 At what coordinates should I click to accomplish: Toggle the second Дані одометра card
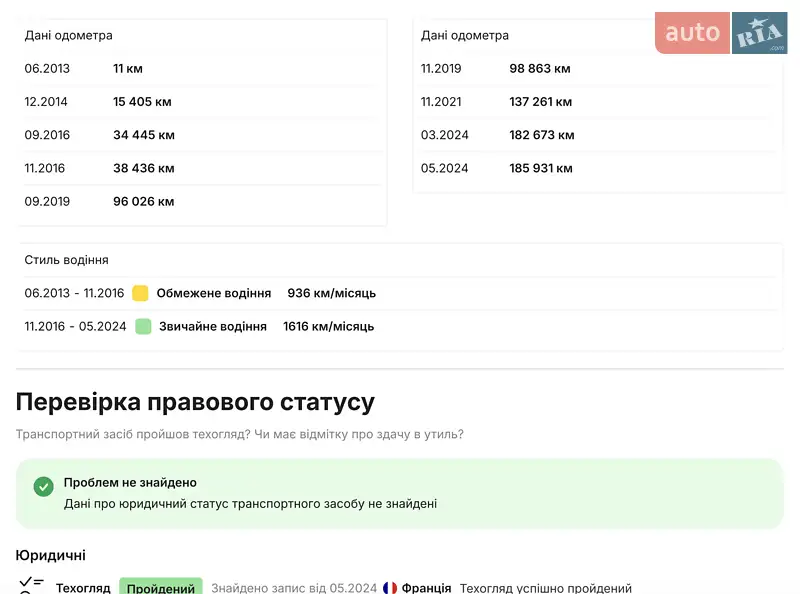pos(598,100)
